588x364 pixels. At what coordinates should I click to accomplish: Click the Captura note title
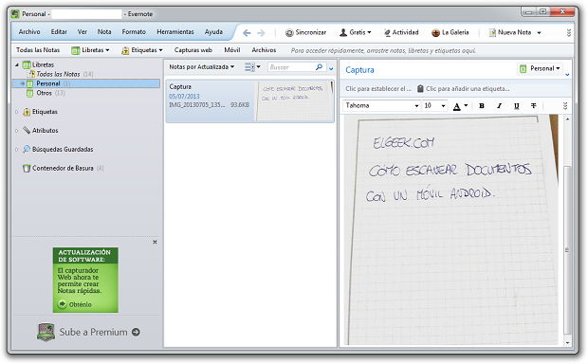click(x=359, y=70)
